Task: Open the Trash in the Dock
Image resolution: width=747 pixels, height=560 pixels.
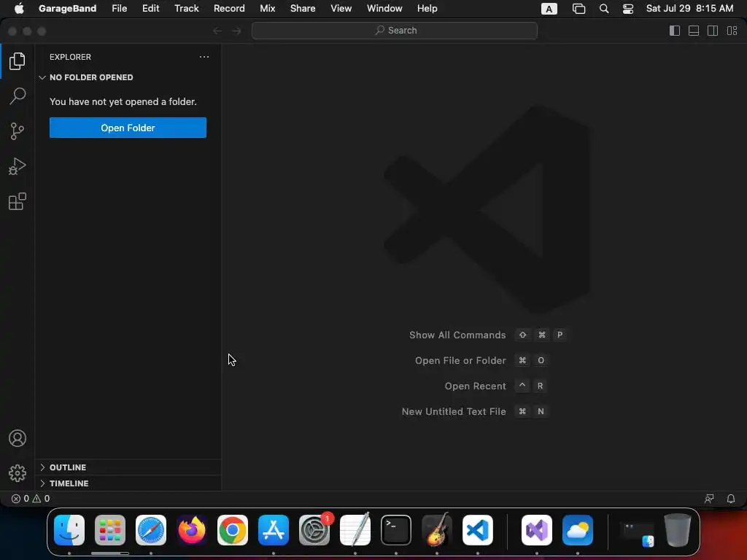Action: [x=678, y=530]
